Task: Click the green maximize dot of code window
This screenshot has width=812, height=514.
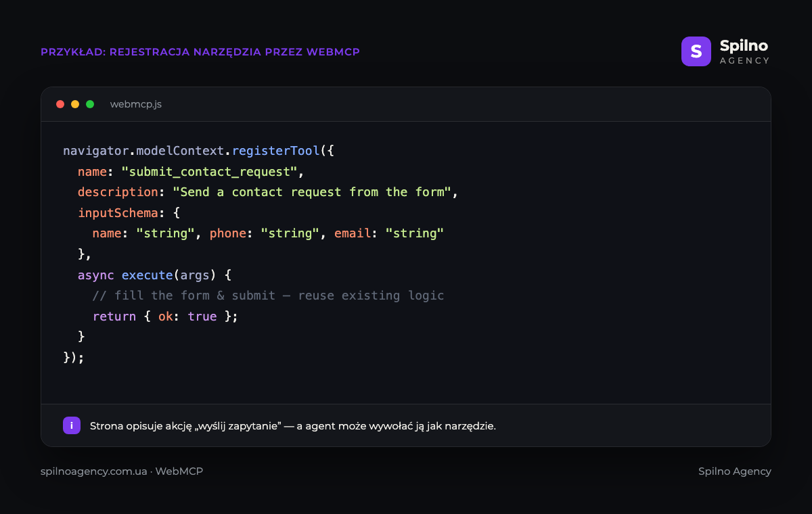Action: [90, 104]
